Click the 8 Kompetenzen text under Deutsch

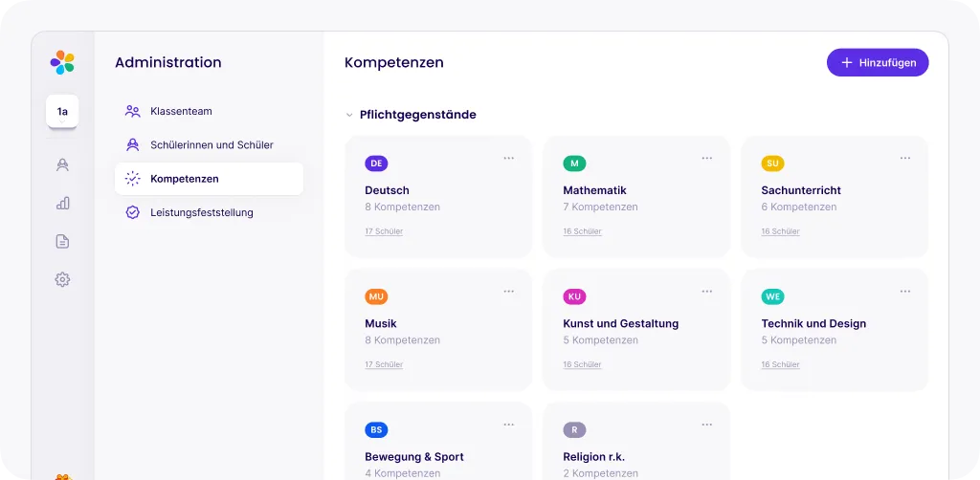click(x=403, y=207)
